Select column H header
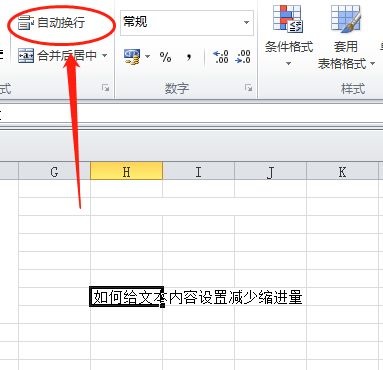This screenshot has width=383, height=370. pyautogui.click(x=126, y=171)
